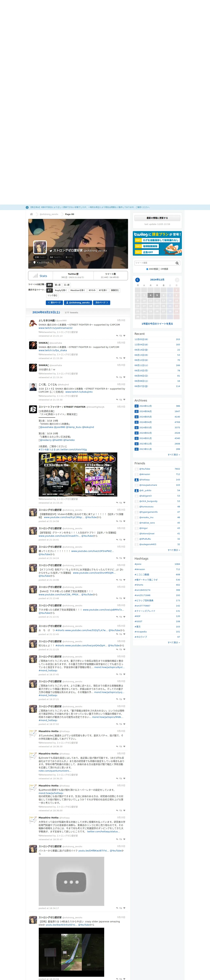Open the 2024年03月 archive link
Image resolution: width=210 pixels, height=980 pixels.
coord(145,428)
